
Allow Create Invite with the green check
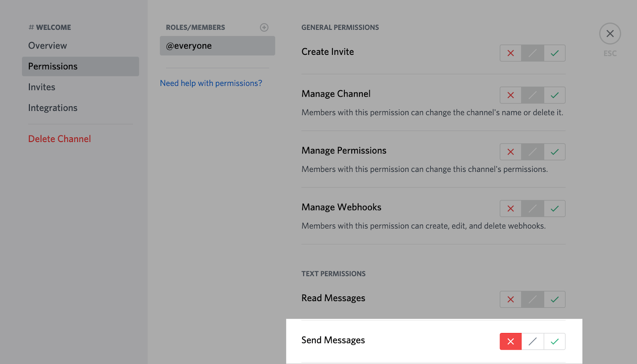click(555, 53)
